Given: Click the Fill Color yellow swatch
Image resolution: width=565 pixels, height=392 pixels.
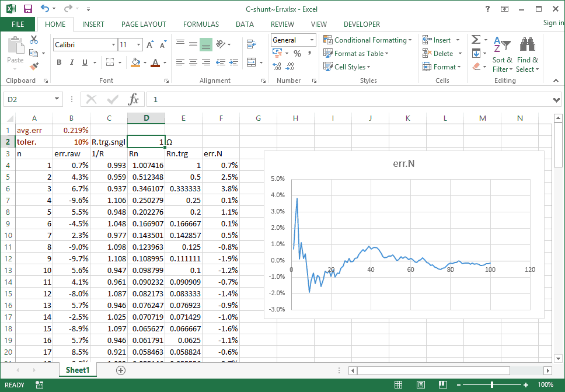Looking at the screenshot, I should click(x=135, y=62).
